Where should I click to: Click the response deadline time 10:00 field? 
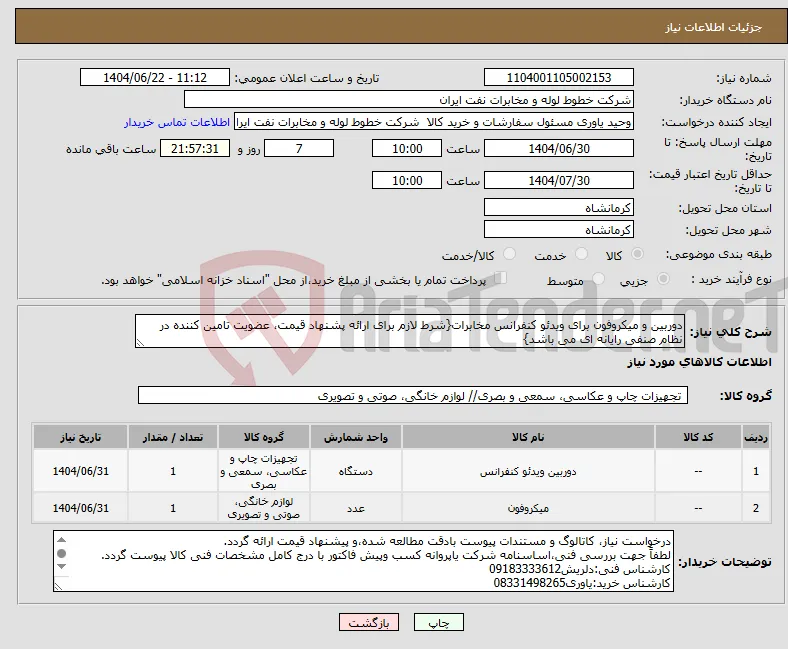click(x=407, y=148)
